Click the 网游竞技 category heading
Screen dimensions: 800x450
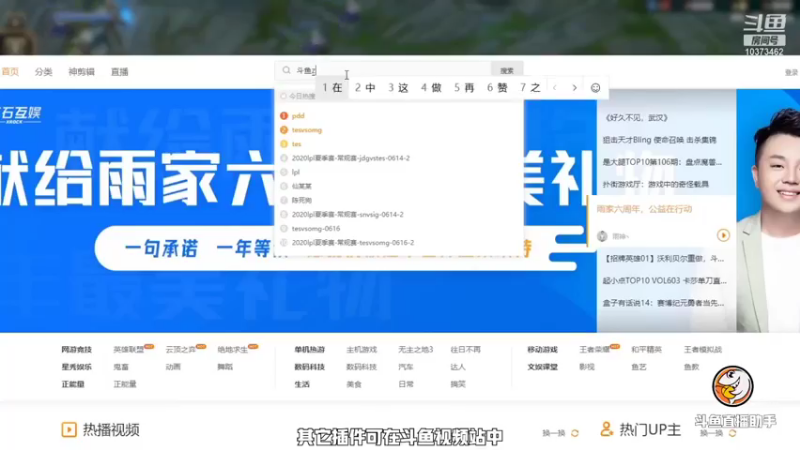(77, 349)
